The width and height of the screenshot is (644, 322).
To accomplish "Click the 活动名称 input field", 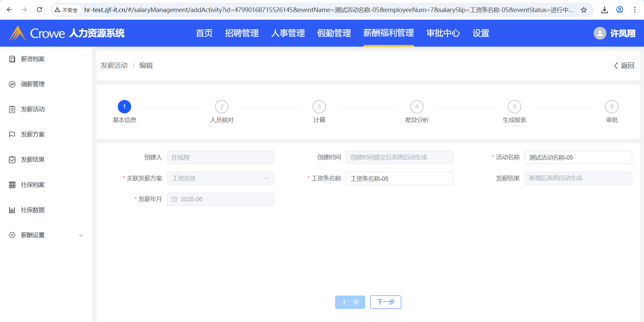I will click(x=578, y=157).
